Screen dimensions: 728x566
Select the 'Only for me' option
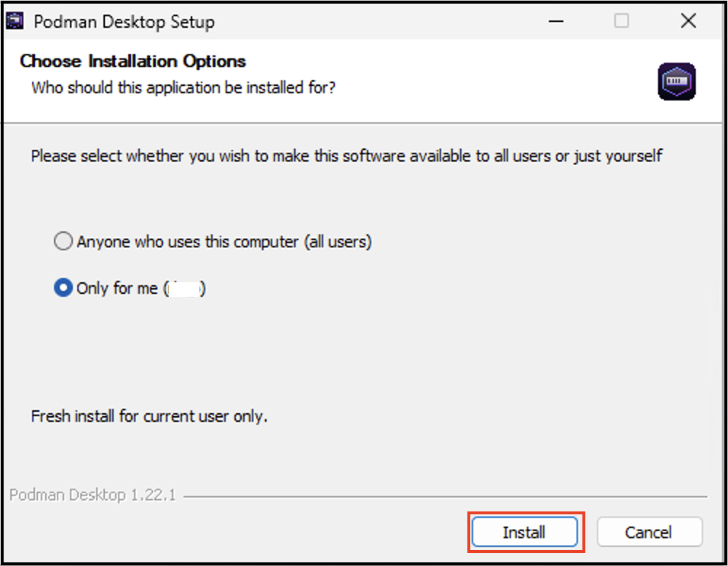pos(63,287)
